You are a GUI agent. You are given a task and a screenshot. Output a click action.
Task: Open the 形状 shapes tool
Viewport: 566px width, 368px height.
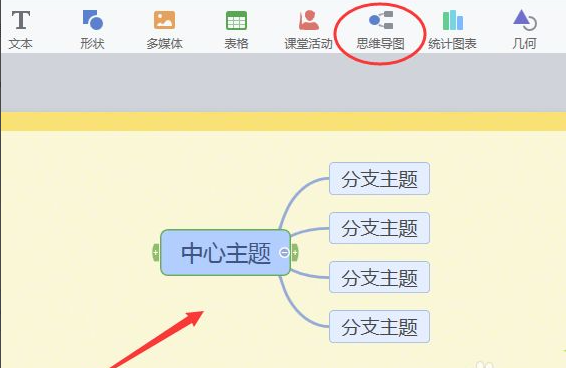[x=92, y=30]
